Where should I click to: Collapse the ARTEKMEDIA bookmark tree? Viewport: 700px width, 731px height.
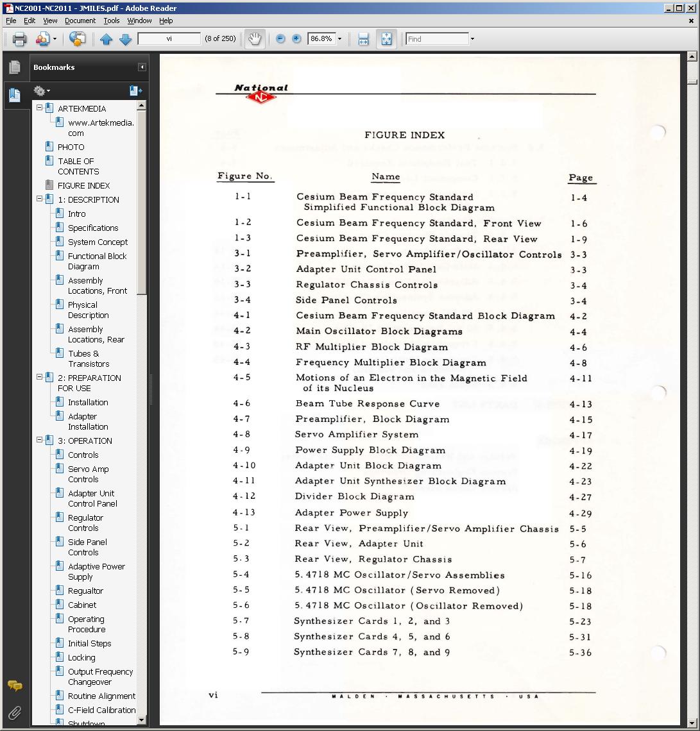point(40,108)
